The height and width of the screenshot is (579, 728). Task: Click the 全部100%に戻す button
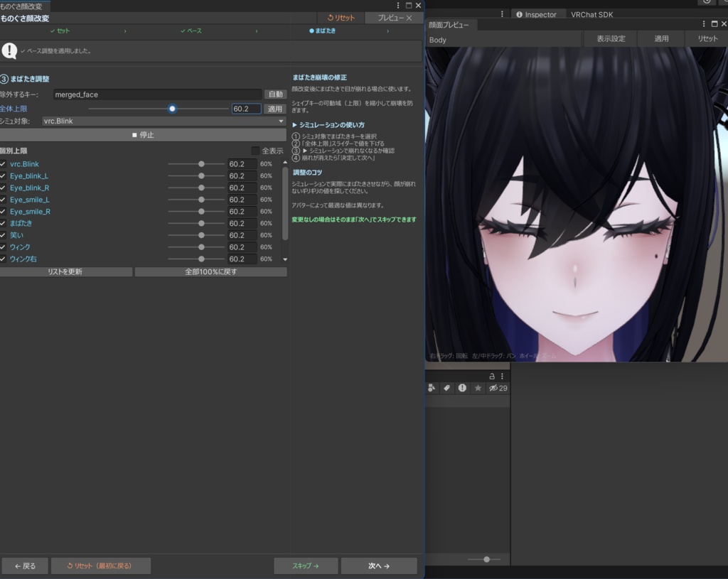tap(210, 272)
